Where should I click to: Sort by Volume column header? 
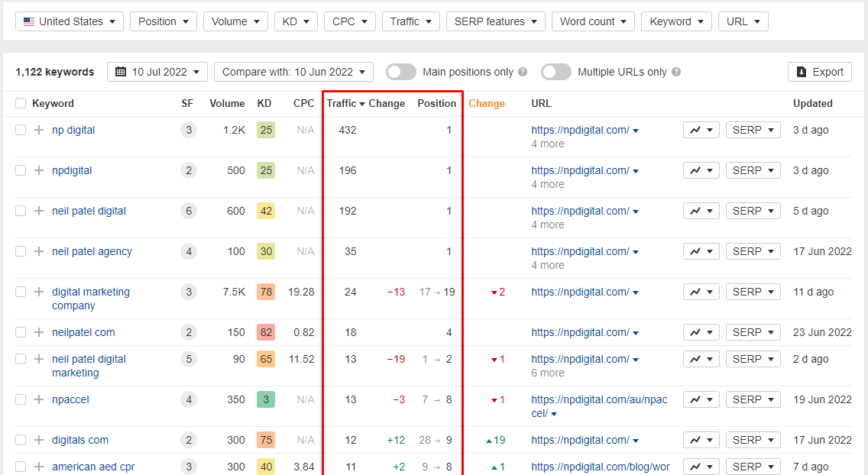227,103
